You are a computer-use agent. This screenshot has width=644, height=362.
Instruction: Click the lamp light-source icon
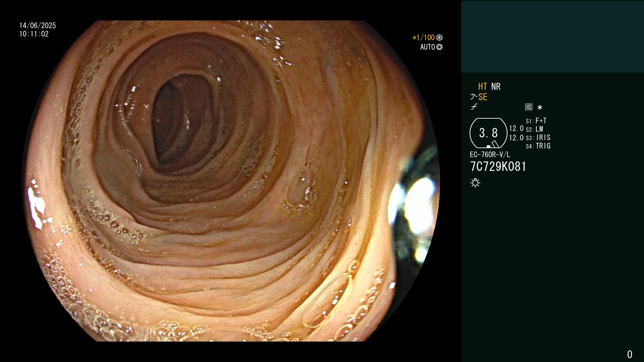pyautogui.click(x=475, y=183)
